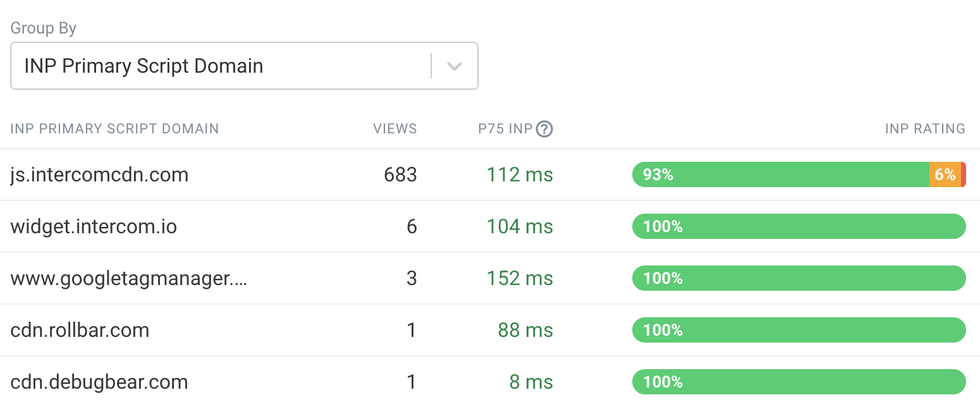Select the cdn.debugbear.com domain row
The height and width of the screenshot is (402, 980).
point(99,382)
